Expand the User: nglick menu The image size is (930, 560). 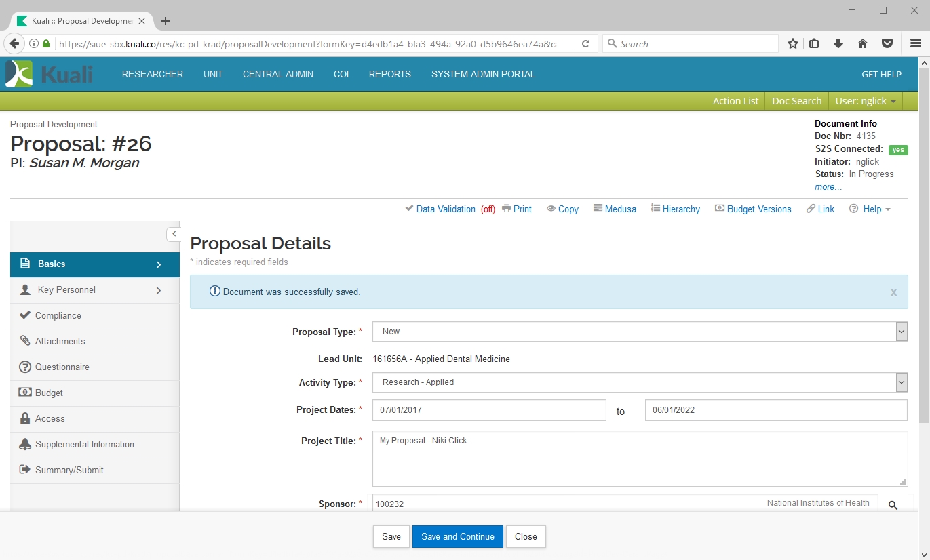coord(866,101)
